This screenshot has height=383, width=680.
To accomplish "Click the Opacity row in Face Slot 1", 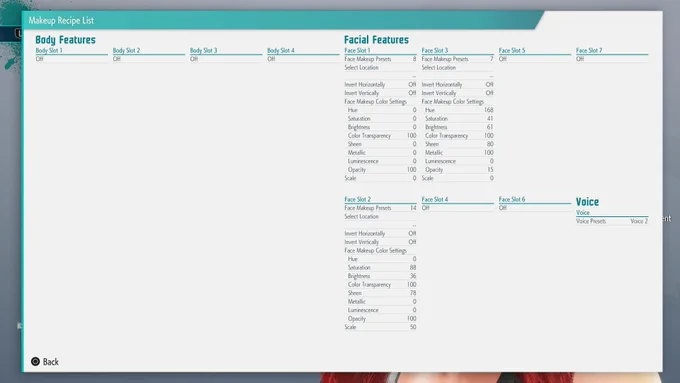I will point(380,170).
